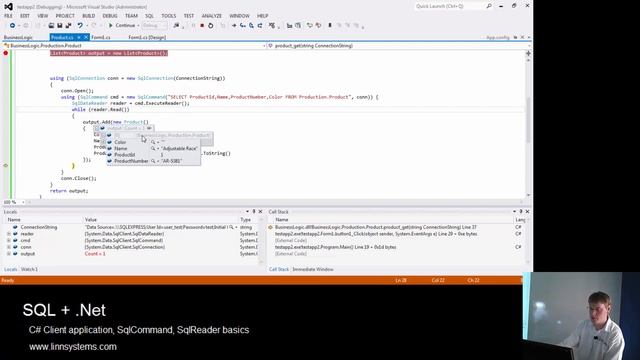Screen dimensions: 640x360
Task: Click the Undo toolbar icon
Action: (x=80, y=25)
